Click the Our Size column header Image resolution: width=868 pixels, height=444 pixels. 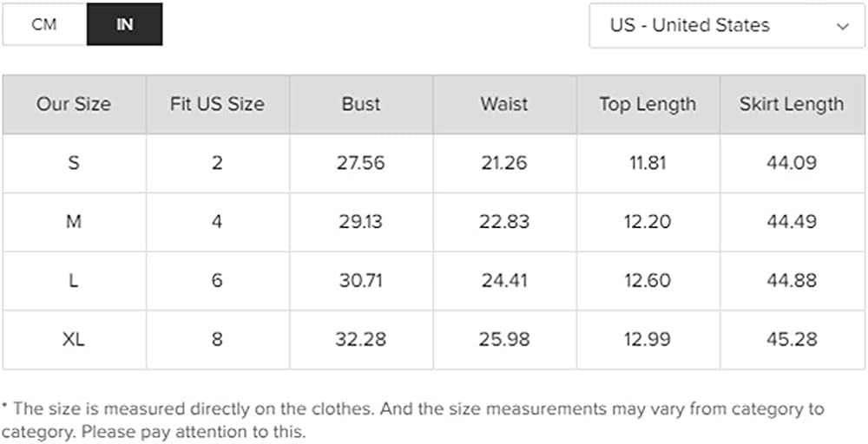point(74,105)
